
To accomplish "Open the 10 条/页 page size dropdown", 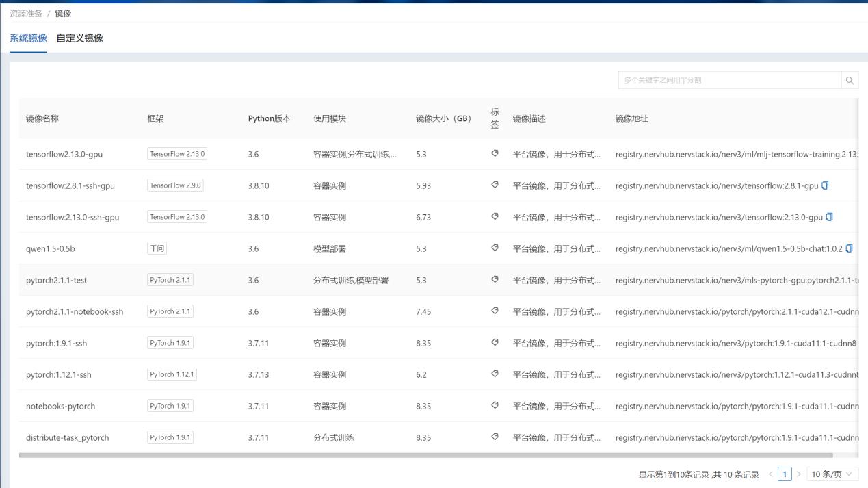I will tap(832, 474).
